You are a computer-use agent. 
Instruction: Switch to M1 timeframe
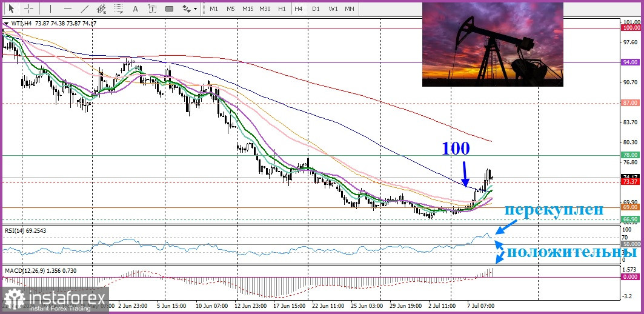pos(214,8)
